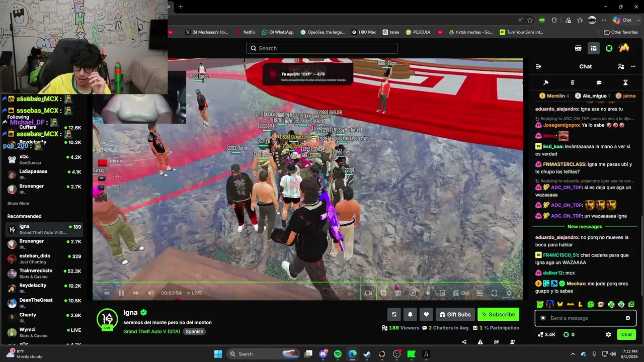Open the Grand Theft Auto V category link

(151, 332)
